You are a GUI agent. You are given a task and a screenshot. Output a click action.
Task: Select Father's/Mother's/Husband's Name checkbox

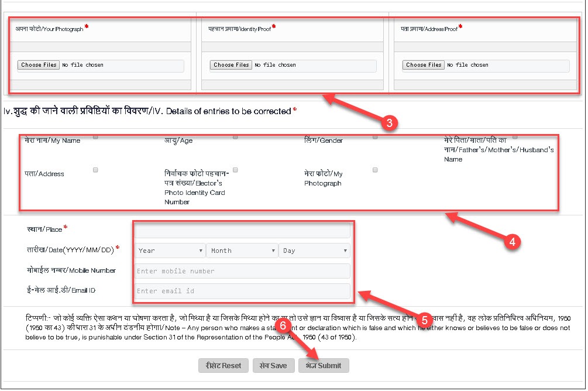[x=515, y=137]
